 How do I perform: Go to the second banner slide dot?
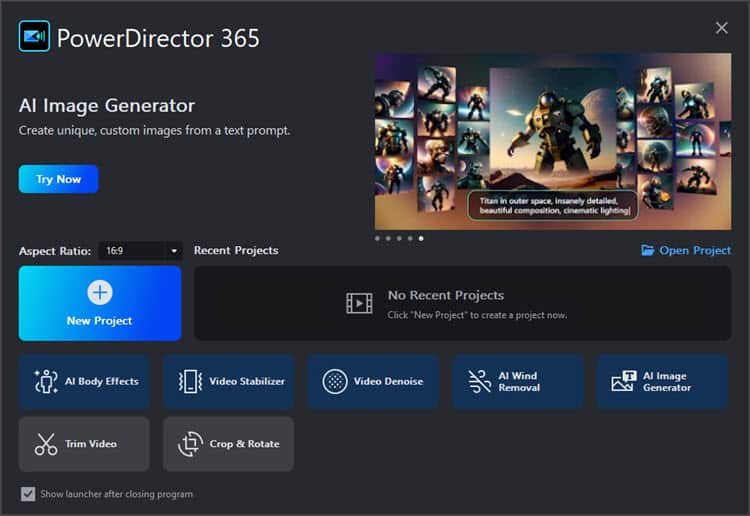(388, 238)
